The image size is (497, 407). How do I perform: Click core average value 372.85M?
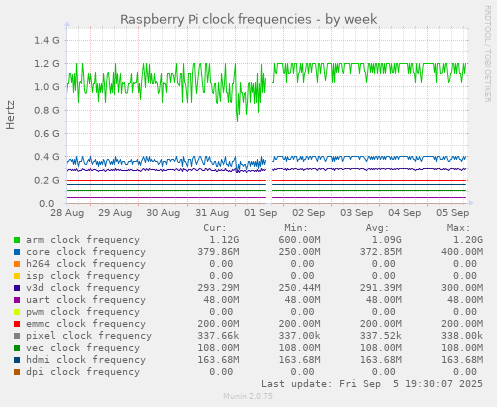tap(381, 252)
